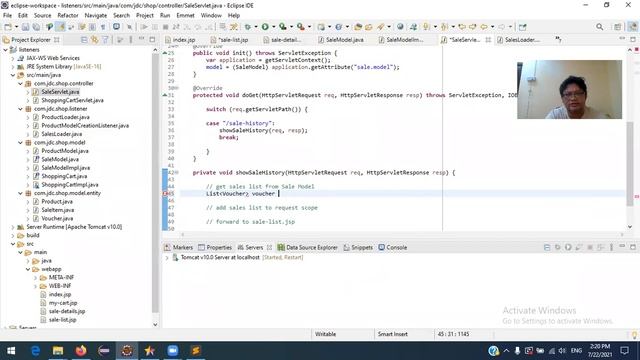Click the Search magnifier icon at toolbar right

click(x=599, y=27)
